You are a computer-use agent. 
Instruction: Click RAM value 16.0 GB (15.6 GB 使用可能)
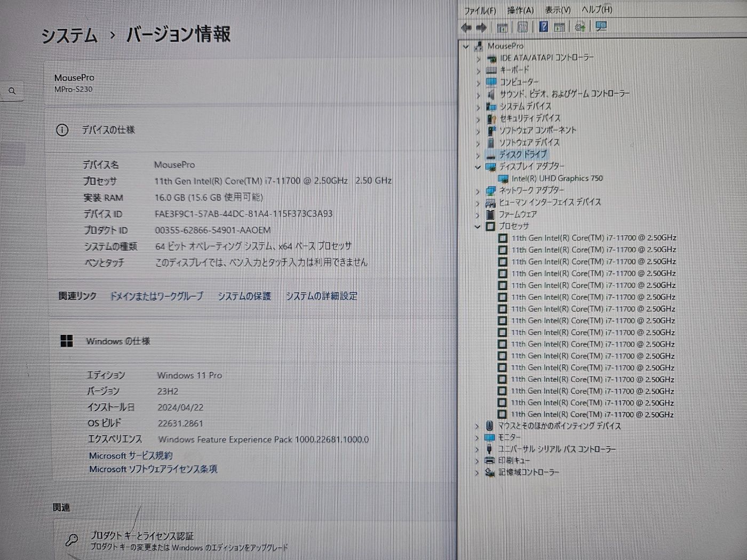tap(209, 197)
